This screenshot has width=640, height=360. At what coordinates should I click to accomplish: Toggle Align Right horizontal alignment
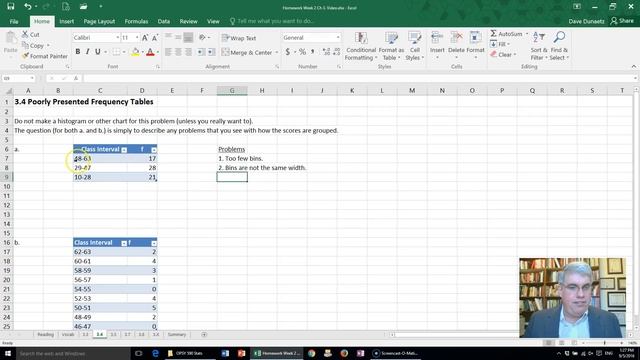pyautogui.click(x=188, y=52)
